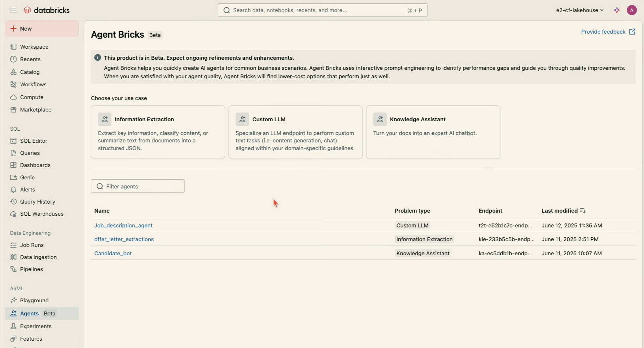Screen dimensions: 644x348
Task: Click the Problem type column header
Action: tap(412, 211)
